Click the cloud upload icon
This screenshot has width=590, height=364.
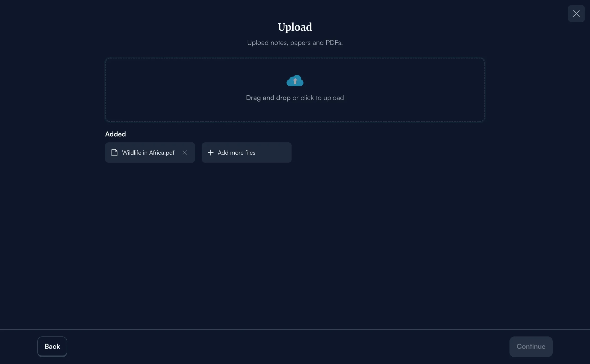coord(295,81)
